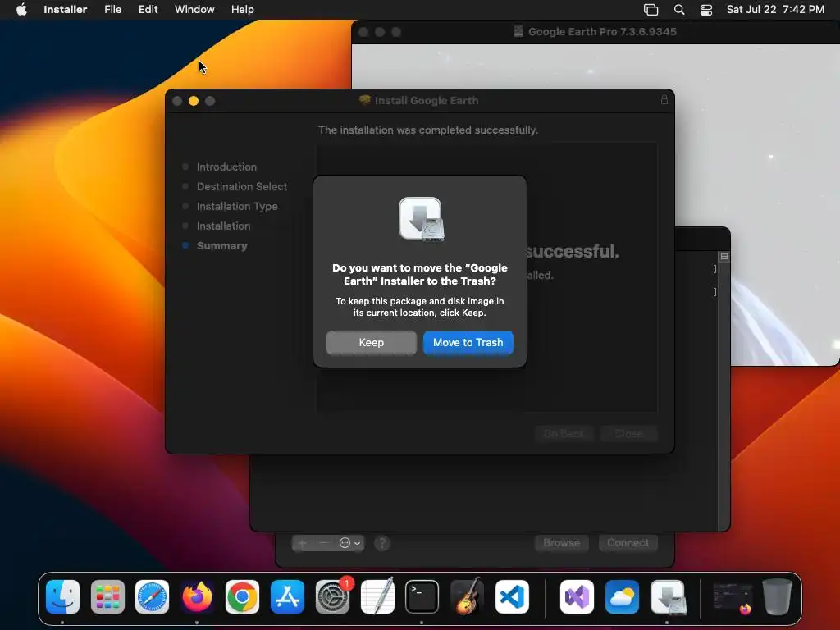Launch Google Chrome from the Dock
This screenshot has height=630, width=840.
(x=242, y=596)
